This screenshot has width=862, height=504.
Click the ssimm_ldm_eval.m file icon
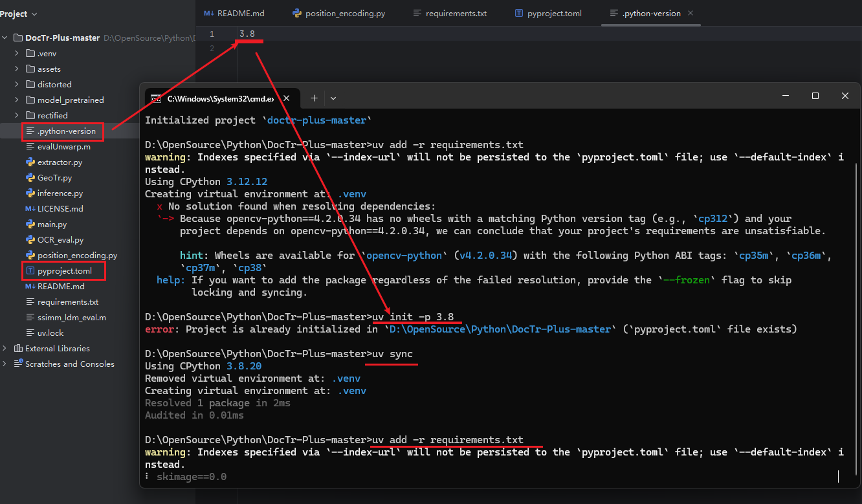[x=30, y=317]
